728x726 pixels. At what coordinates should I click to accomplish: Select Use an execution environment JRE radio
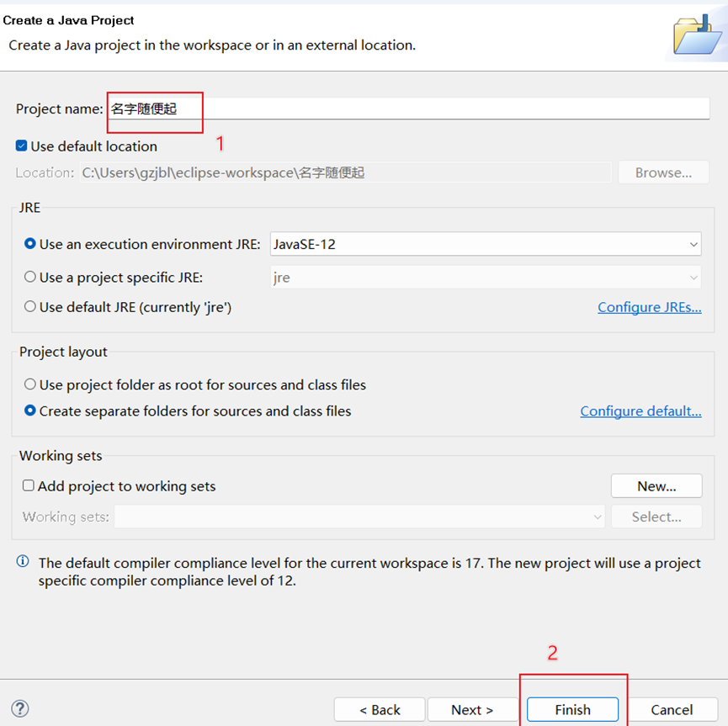click(x=30, y=244)
